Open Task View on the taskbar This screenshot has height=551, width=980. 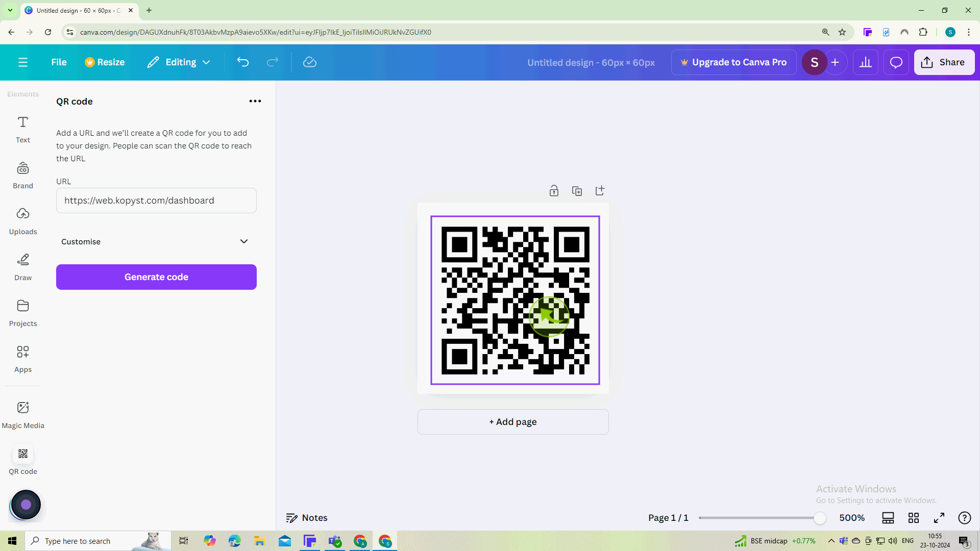click(184, 541)
